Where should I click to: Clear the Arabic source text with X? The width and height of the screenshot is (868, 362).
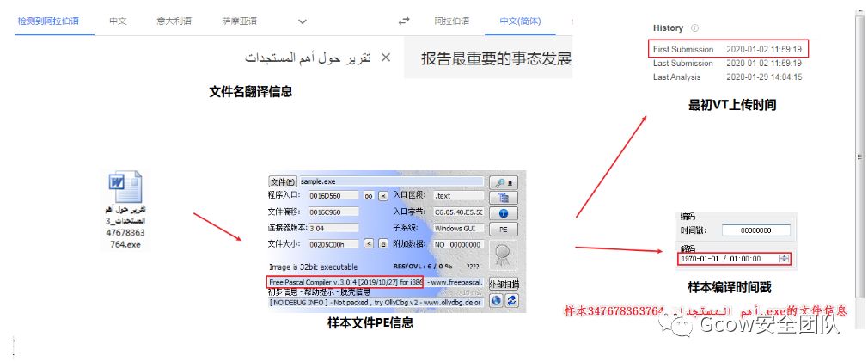386,57
